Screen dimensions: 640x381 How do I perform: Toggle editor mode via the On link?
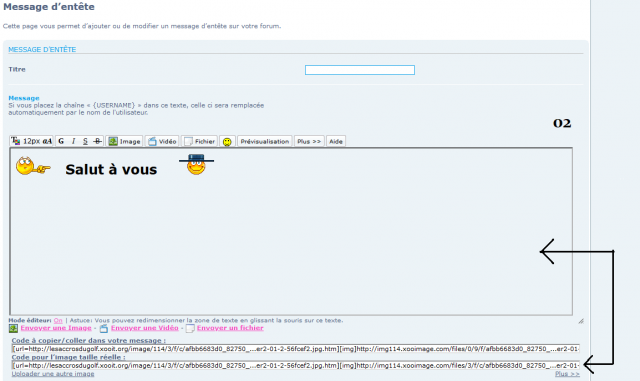coord(58,321)
